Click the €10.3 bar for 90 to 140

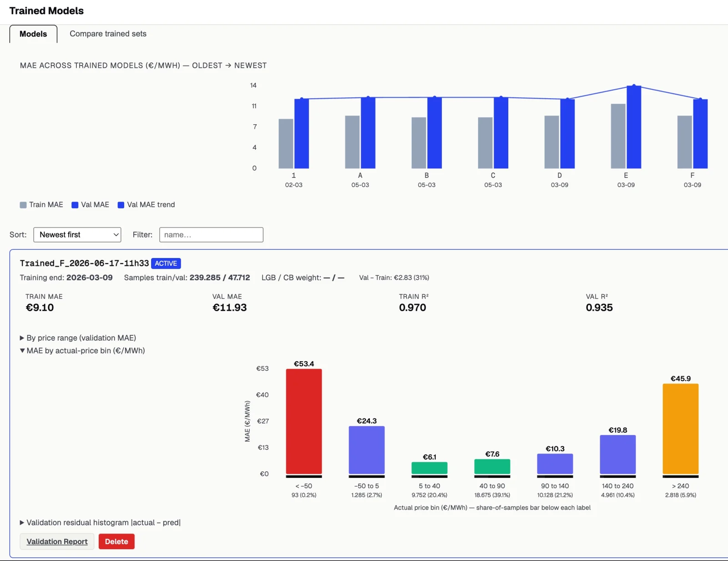click(x=555, y=464)
